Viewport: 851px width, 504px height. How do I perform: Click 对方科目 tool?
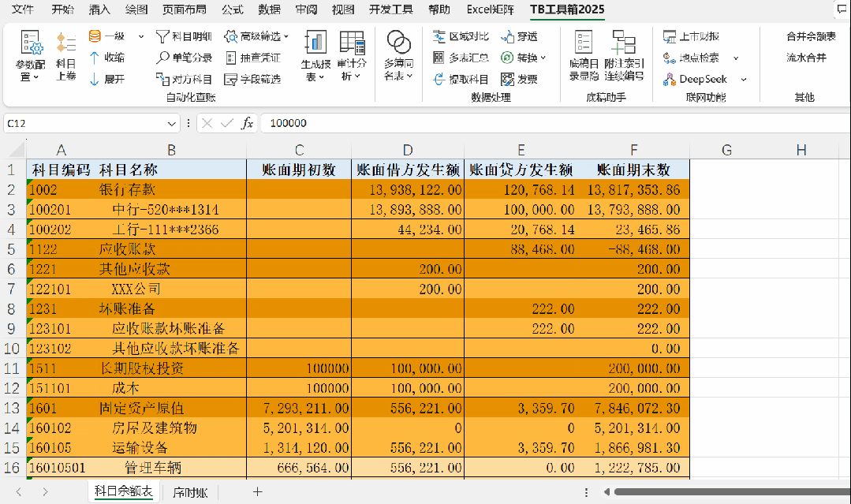(184, 79)
